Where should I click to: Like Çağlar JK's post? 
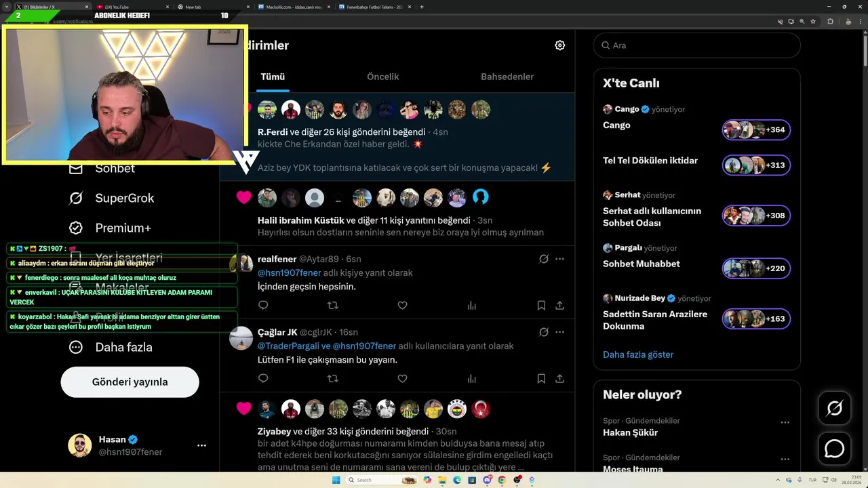click(x=402, y=379)
